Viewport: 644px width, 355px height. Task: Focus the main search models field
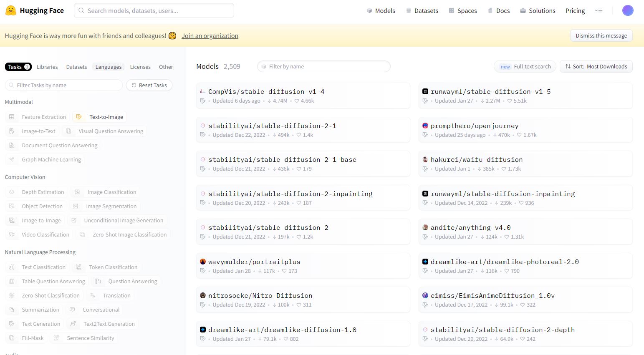[x=154, y=10]
